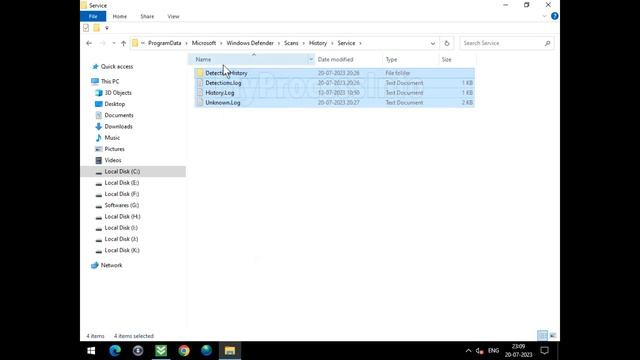Open Explorer help icon
Viewport: 640px width, 360px height.
[x=554, y=16]
